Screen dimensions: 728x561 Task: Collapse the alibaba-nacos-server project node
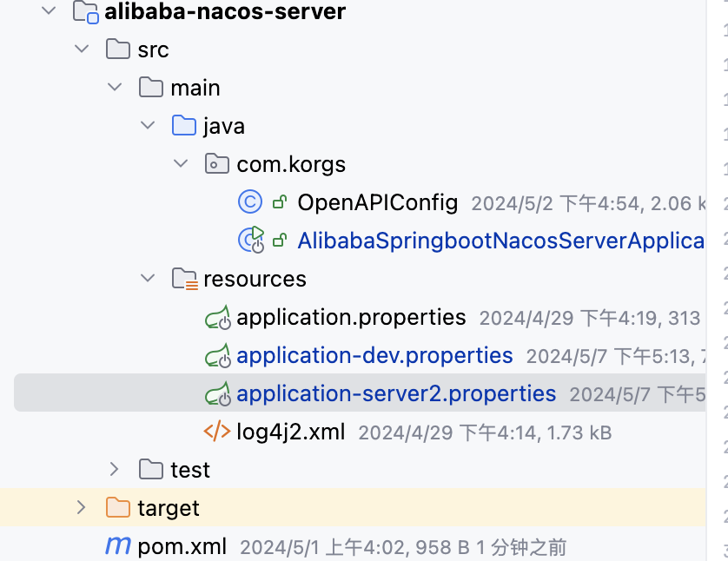click(49, 12)
